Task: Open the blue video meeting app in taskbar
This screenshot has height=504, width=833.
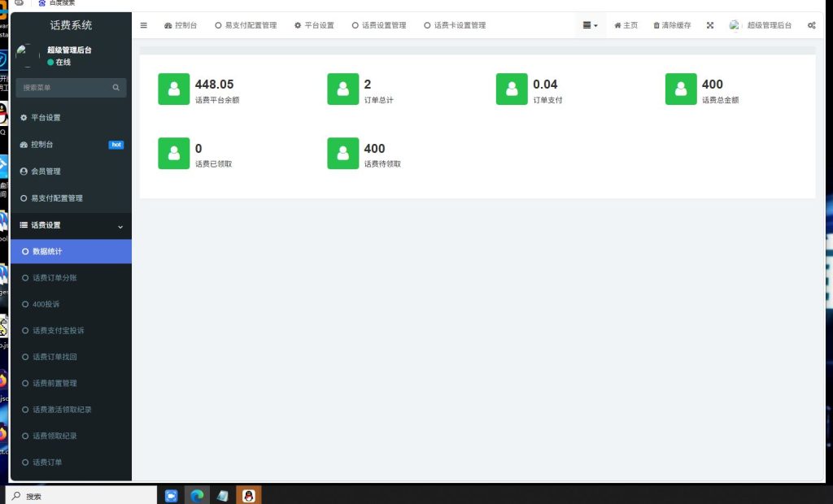Action: tap(171, 496)
